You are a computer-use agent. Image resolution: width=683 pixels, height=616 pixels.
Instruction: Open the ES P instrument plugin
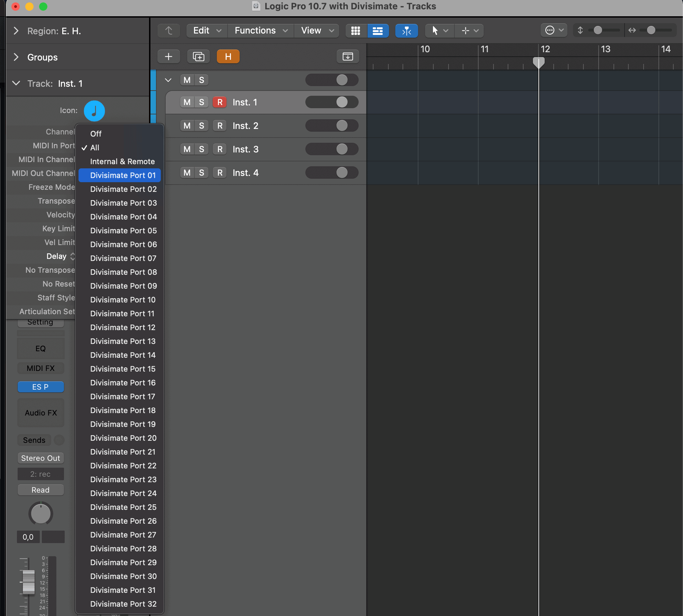pyautogui.click(x=41, y=387)
